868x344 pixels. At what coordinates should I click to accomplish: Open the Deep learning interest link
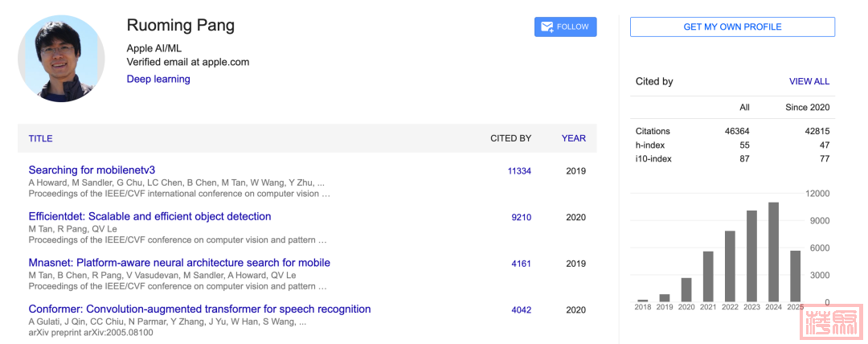point(158,79)
